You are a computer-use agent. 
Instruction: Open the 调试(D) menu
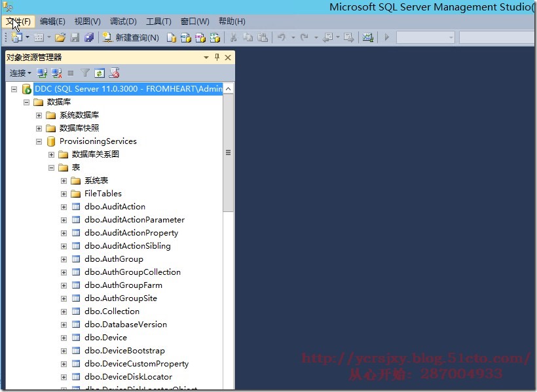pos(123,22)
